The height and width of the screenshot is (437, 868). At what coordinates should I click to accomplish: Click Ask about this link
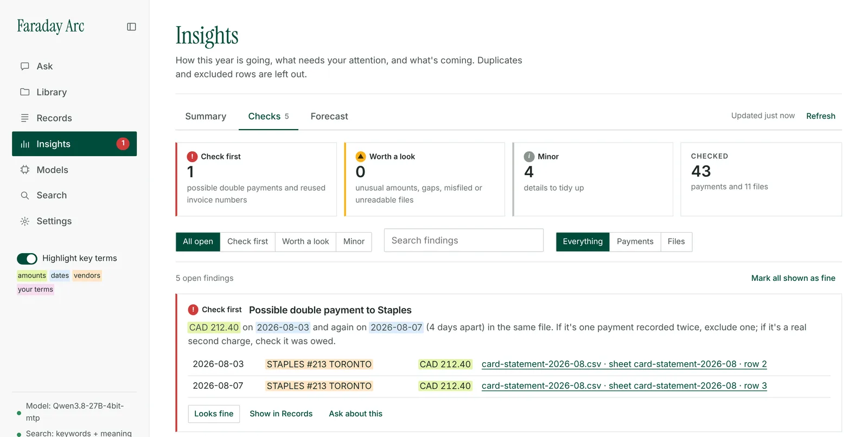355,414
